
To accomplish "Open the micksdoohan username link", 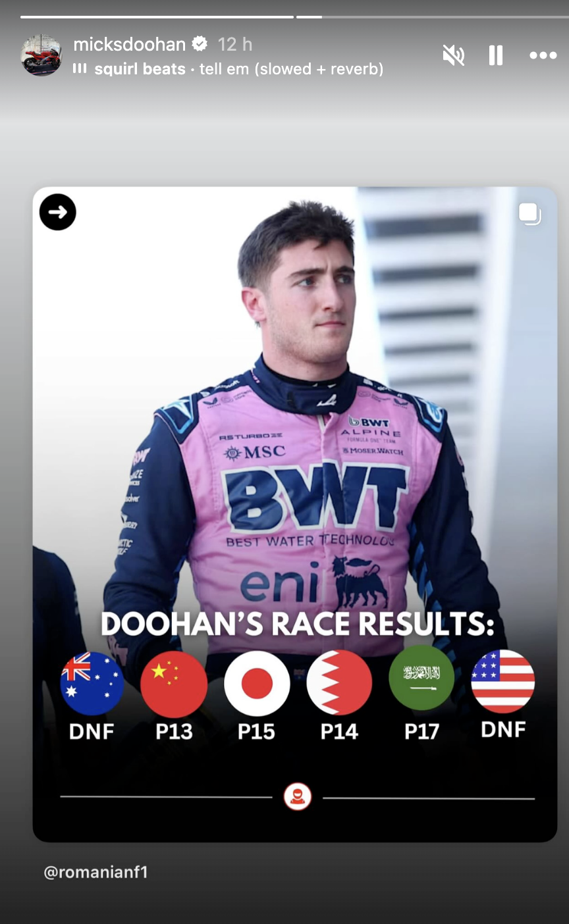I will (x=130, y=44).
